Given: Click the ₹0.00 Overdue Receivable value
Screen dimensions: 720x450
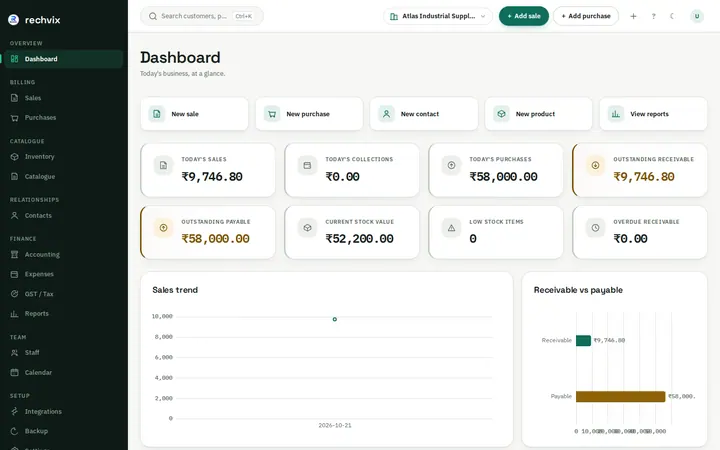Looking at the screenshot, I should 630,239.
